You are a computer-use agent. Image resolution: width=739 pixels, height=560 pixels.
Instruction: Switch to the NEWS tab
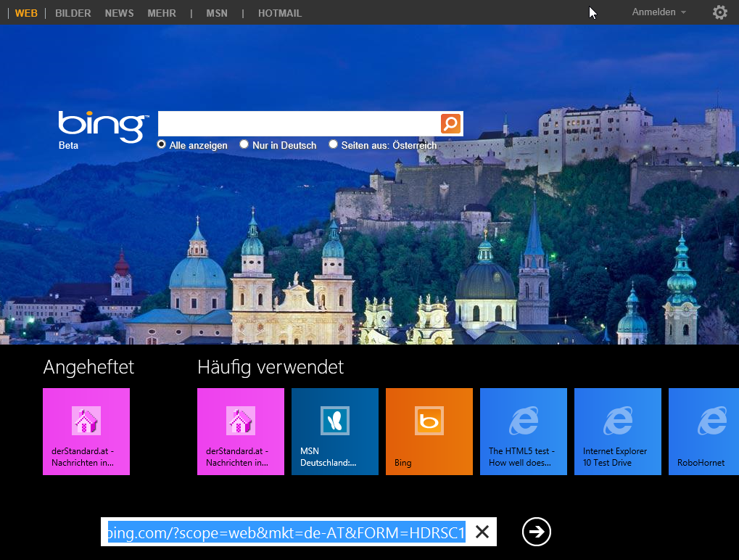coord(119,13)
